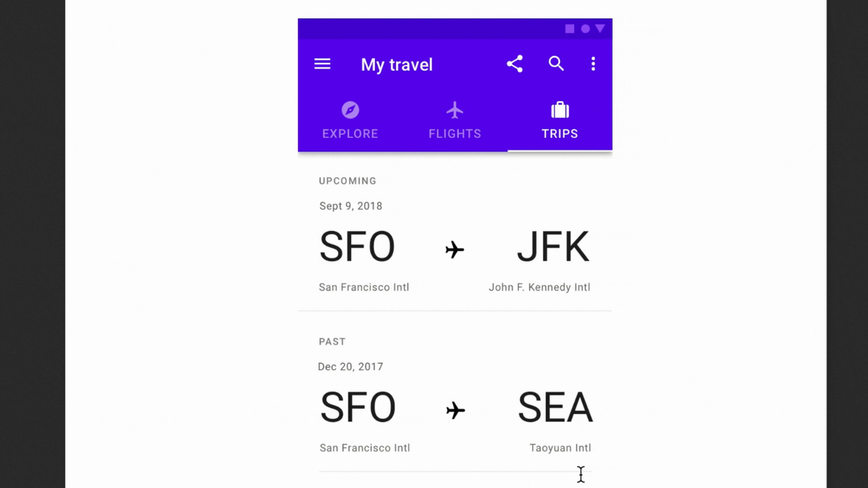Click the suitcase Trips tab icon
868x488 pixels.
point(560,110)
